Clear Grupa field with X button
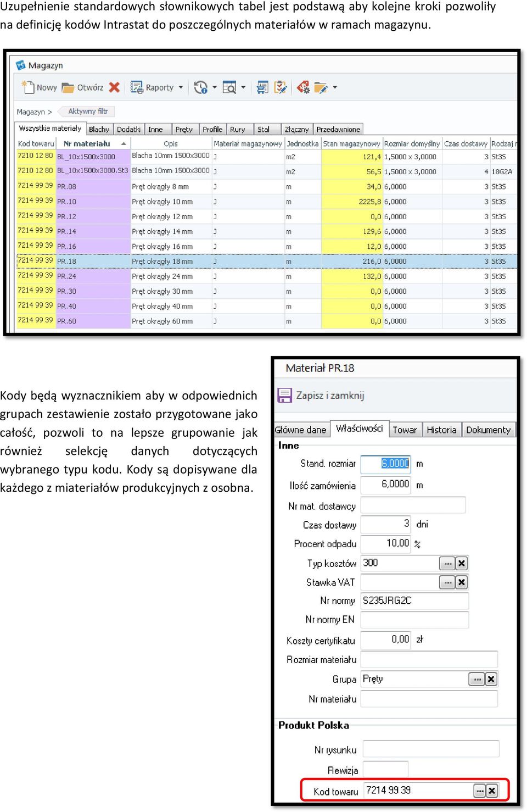 [x=491, y=680]
